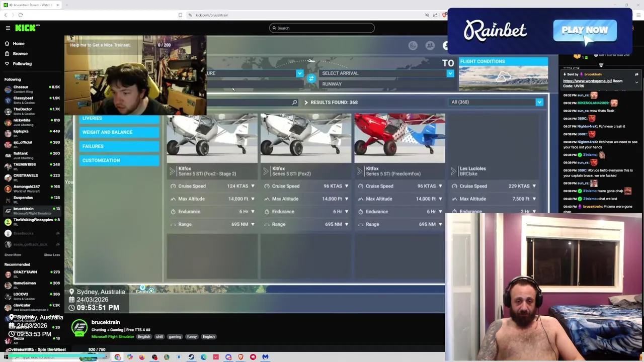Open Fox2 Stage 2 Range 695 NM dropdown
Screen dimensions: 644x362
253,224
